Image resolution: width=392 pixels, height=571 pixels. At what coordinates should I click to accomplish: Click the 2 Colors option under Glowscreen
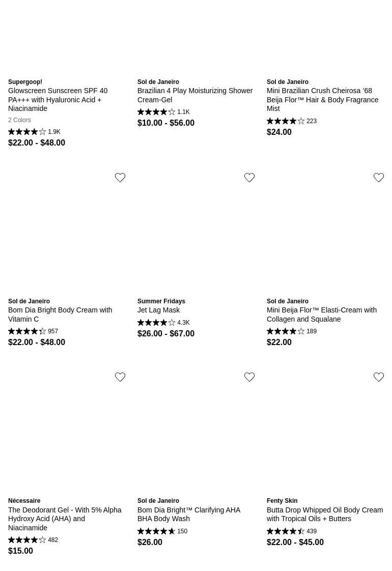click(19, 120)
